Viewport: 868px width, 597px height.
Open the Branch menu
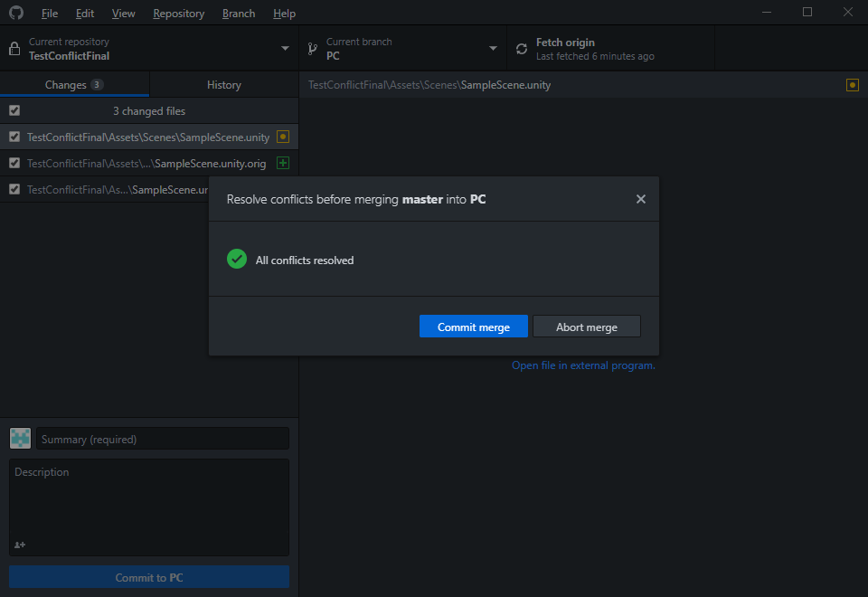238,13
